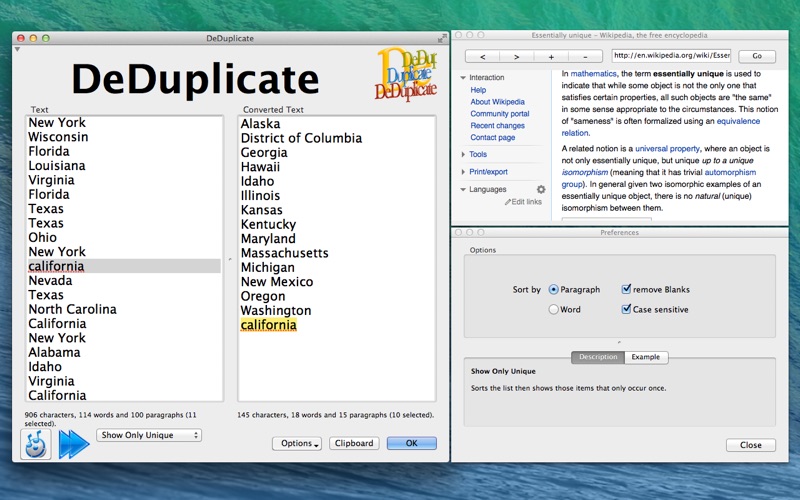This screenshot has height=500, width=800.
Task: Follow the equivalence relation link
Action: 738,121
